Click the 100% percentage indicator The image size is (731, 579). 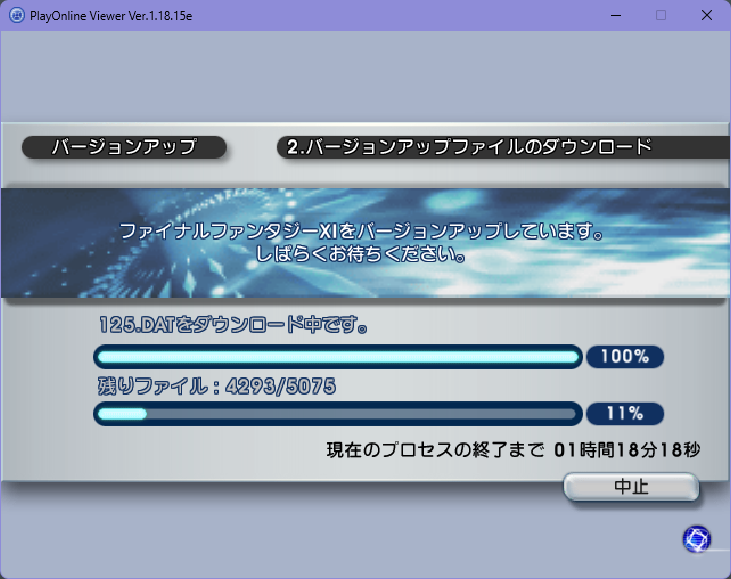[625, 357]
